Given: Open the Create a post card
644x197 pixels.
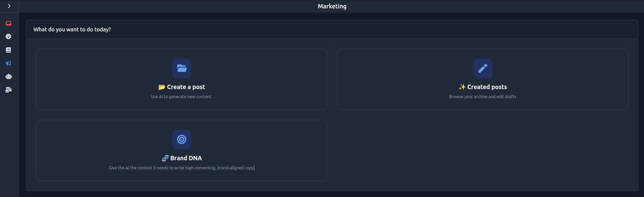Looking at the screenshot, I should click(x=181, y=79).
